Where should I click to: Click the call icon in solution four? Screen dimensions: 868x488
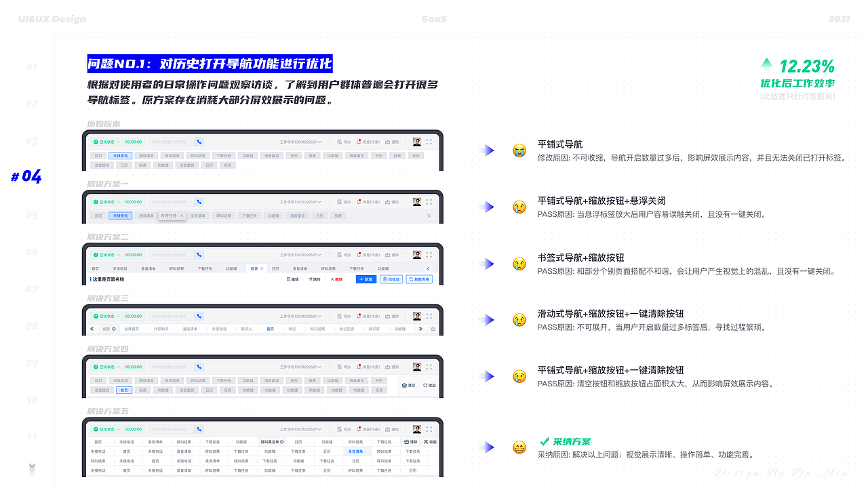coord(199,367)
